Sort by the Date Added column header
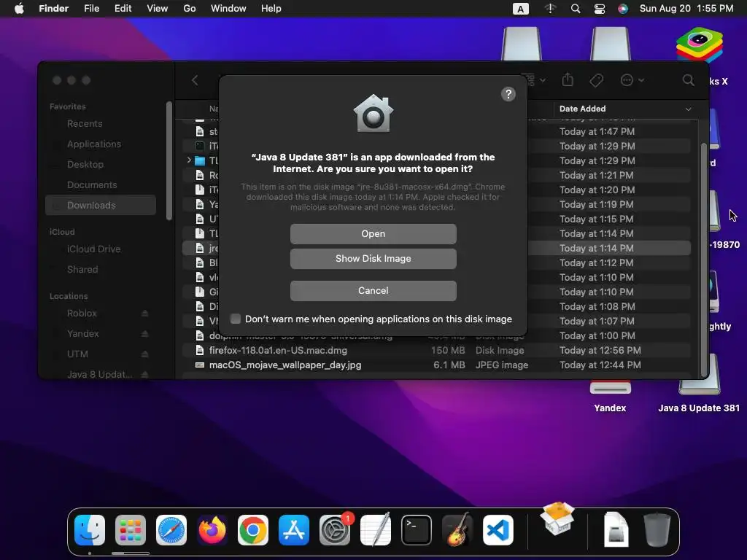This screenshot has width=747, height=560. pyautogui.click(x=624, y=109)
